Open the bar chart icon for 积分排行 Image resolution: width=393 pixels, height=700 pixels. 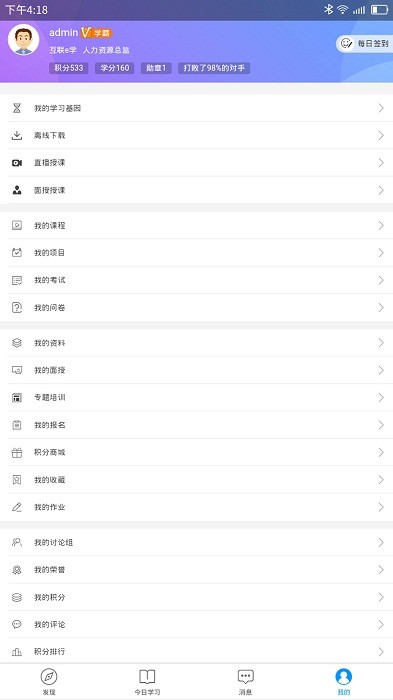click(x=17, y=652)
